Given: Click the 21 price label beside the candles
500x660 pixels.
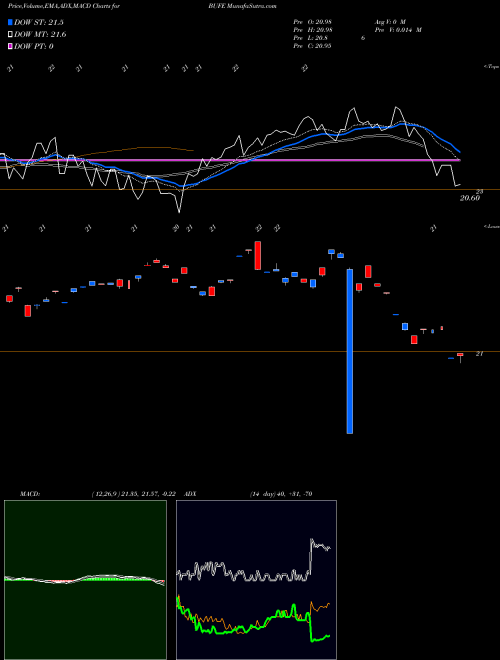Looking at the screenshot, I should pyautogui.click(x=479, y=354).
